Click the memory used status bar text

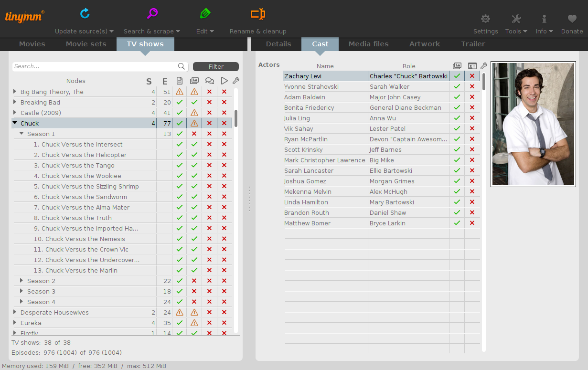84,366
